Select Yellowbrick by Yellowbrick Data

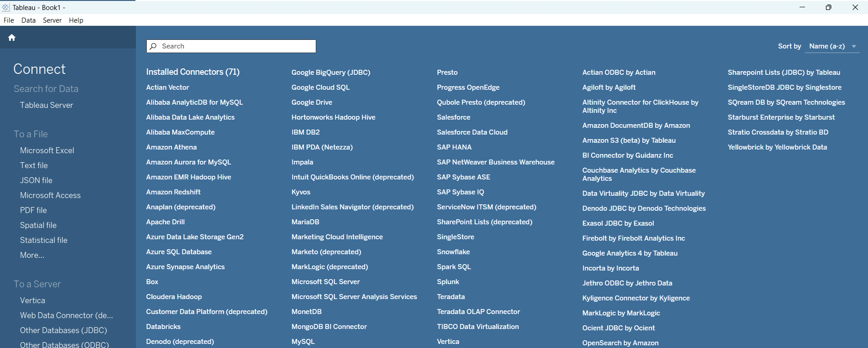click(x=777, y=147)
